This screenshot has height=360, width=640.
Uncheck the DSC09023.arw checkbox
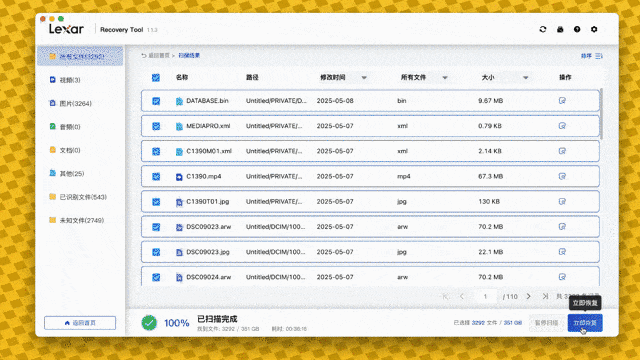click(x=156, y=227)
